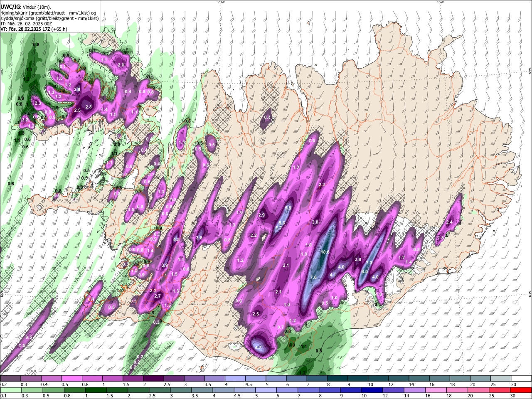
Task: Click the 0.2 label in snow legend
Action: tap(3, 384)
